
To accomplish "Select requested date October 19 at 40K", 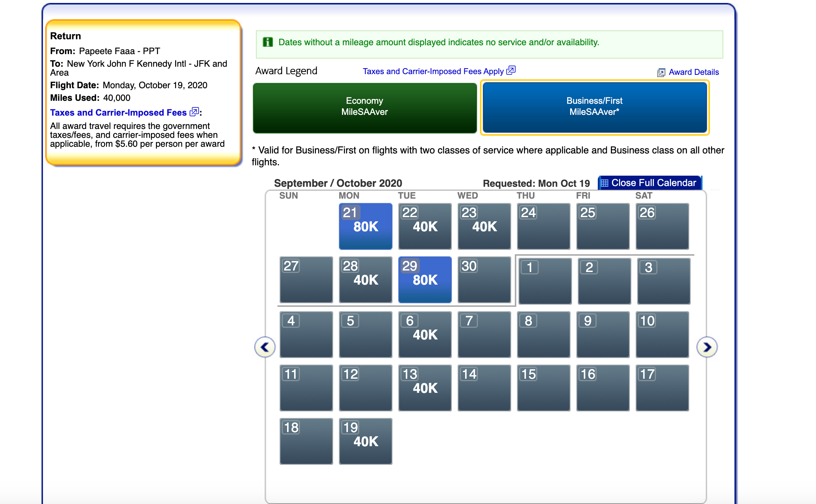I will (365, 441).
